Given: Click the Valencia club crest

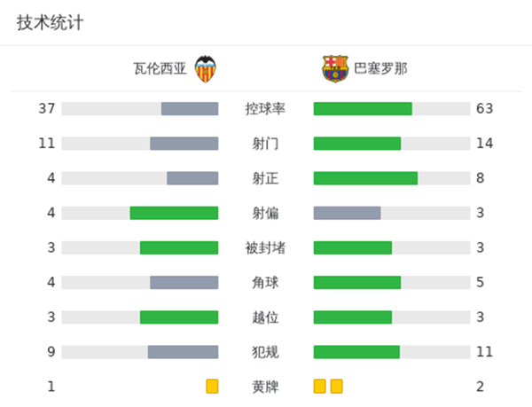Looking at the screenshot, I should (206, 68).
